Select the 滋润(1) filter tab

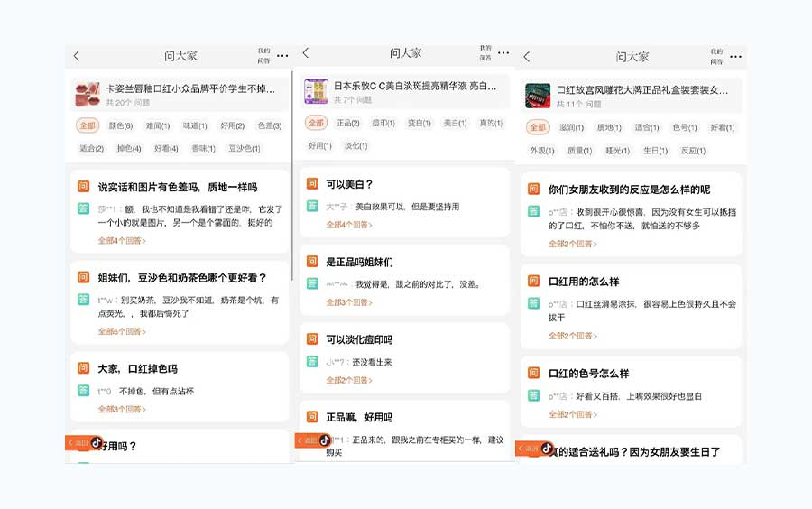[x=571, y=128]
